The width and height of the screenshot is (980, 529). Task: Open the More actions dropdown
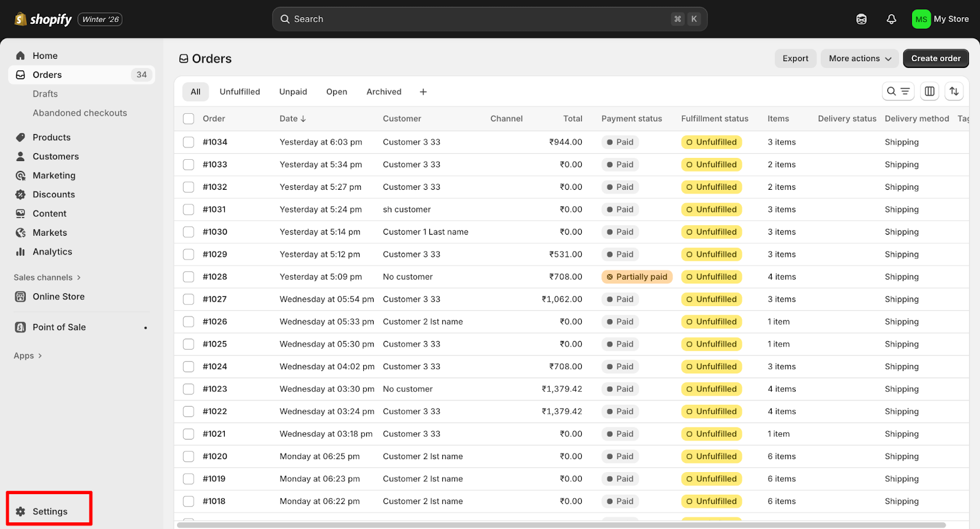tap(859, 58)
